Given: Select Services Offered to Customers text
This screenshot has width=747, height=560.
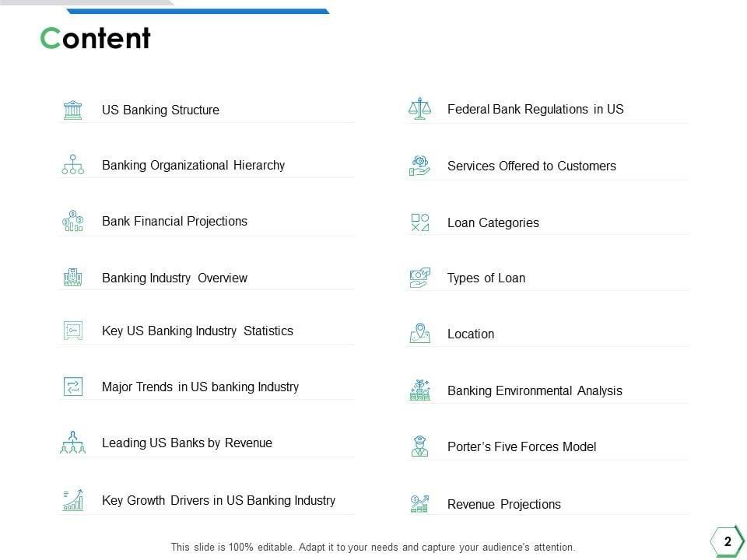Looking at the screenshot, I should tap(531, 166).
